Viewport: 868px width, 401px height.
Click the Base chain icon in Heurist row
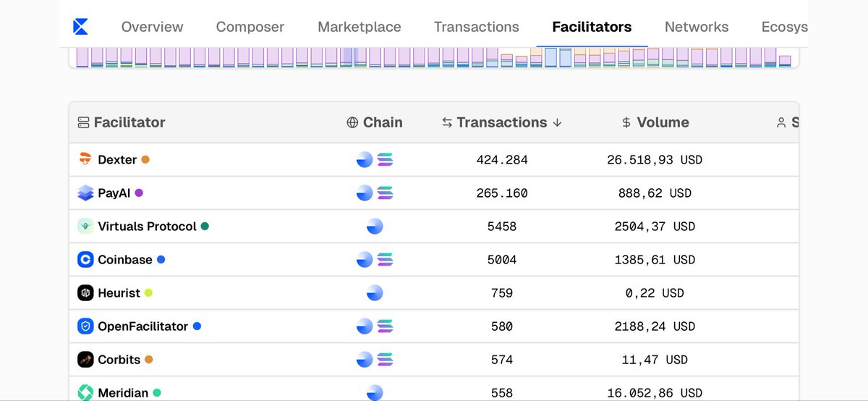pyautogui.click(x=375, y=293)
